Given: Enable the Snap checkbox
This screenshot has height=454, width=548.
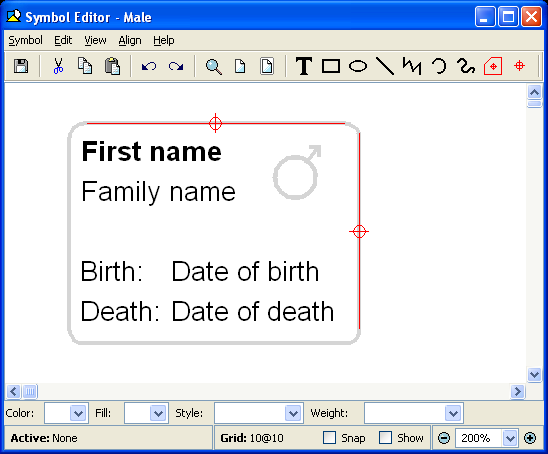Looking at the screenshot, I should click(x=329, y=438).
